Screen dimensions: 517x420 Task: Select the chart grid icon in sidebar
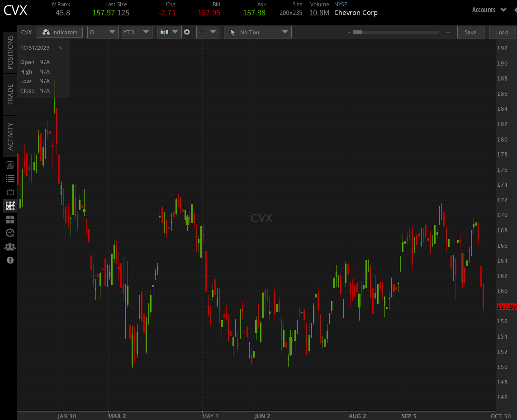(9, 205)
